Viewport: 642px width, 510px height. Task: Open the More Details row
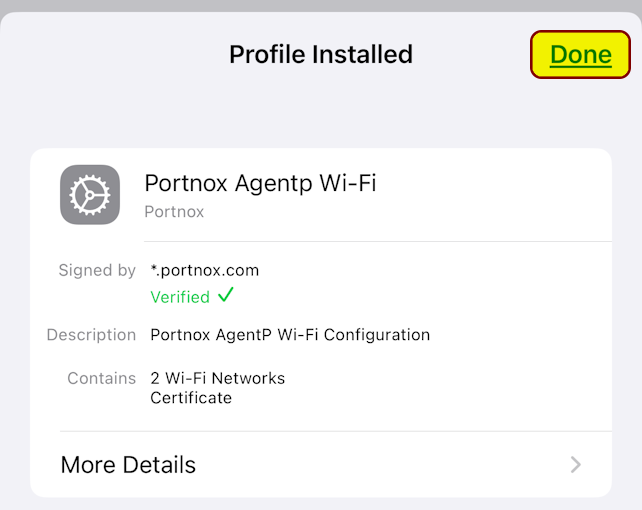coord(321,465)
